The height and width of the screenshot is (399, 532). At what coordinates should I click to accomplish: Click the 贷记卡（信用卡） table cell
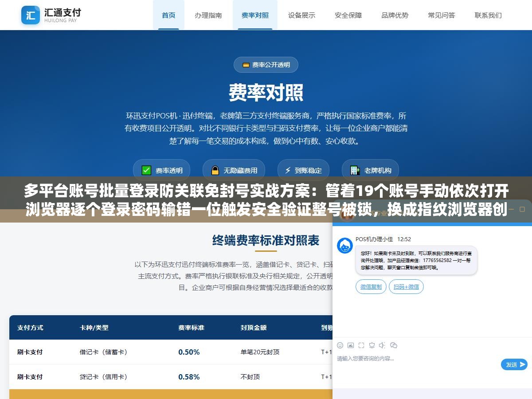104,377
